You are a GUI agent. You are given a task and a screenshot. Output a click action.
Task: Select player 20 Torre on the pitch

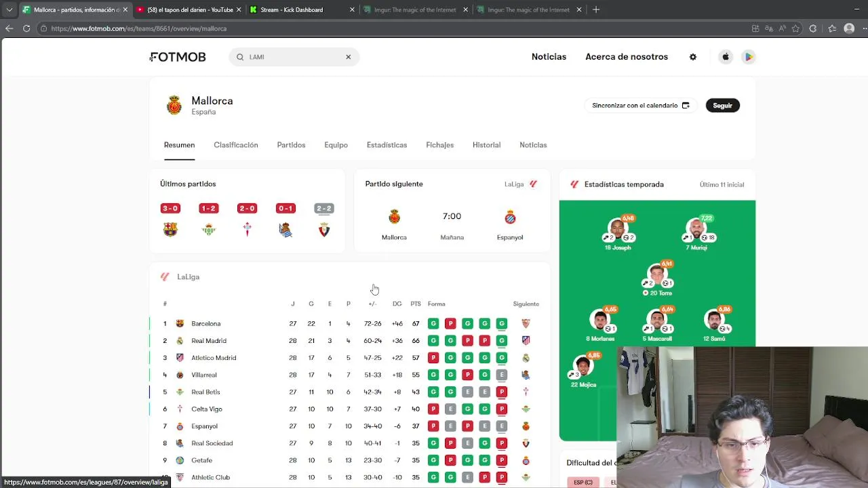point(656,279)
